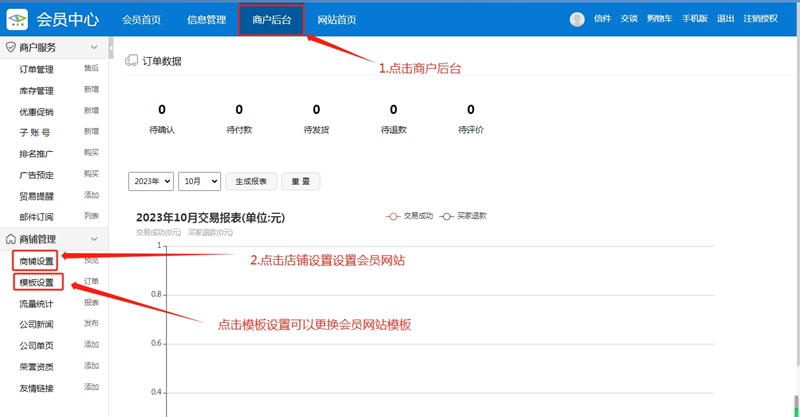
Task: Open 模板设置 in the sidebar
Action: pyautogui.click(x=37, y=282)
